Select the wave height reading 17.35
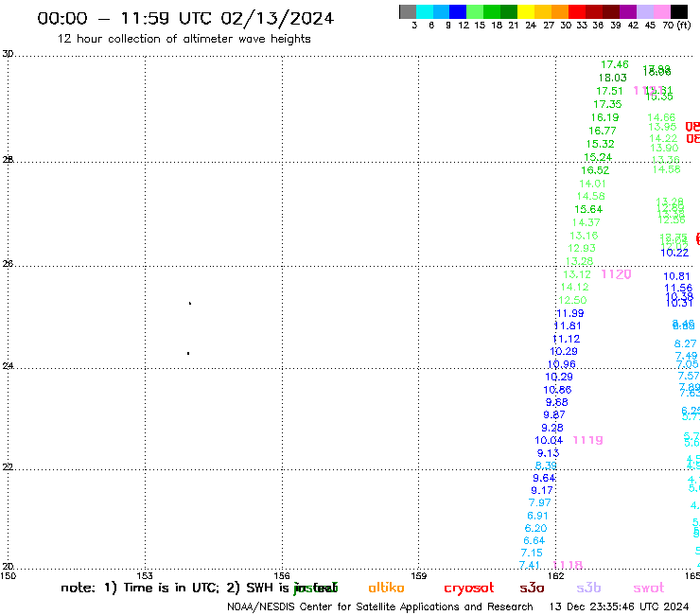 point(607,104)
